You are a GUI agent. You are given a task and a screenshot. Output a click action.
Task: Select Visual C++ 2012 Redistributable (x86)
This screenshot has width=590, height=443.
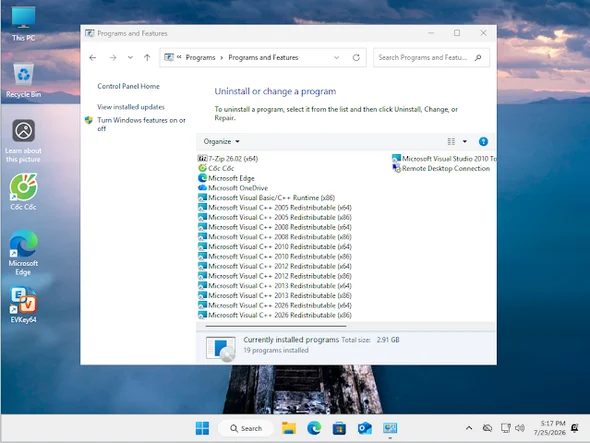(x=275, y=276)
